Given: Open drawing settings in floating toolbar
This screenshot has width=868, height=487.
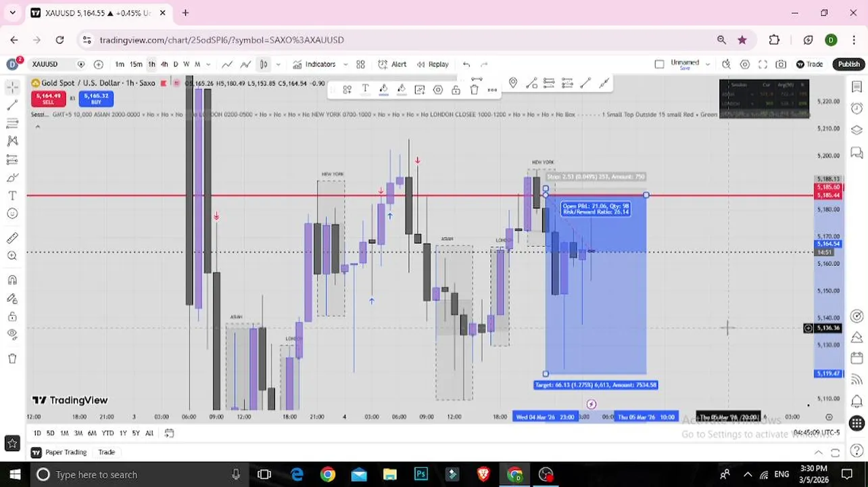Looking at the screenshot, I should point(438,89).
